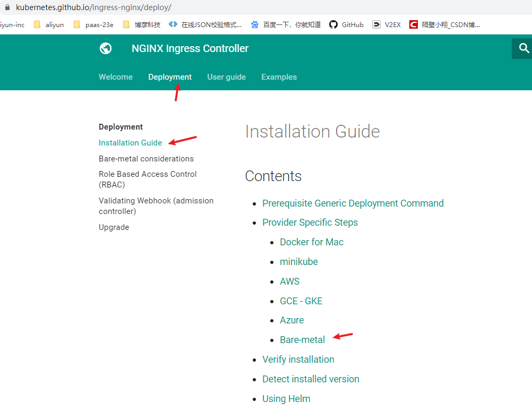532x419 pixels.
Task: Select Installation Guide in sidebar
Action: [130, 143]
